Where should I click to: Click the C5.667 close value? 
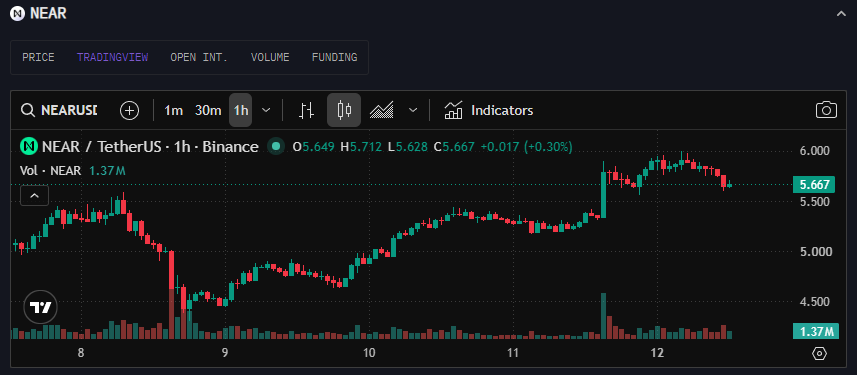(x=454, y=147)
